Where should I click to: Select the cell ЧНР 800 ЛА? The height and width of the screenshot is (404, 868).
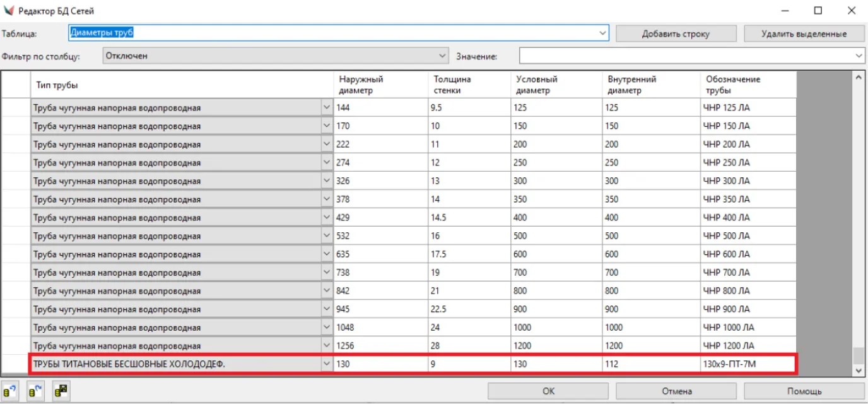pyautogui.click(x=749, y=290)
